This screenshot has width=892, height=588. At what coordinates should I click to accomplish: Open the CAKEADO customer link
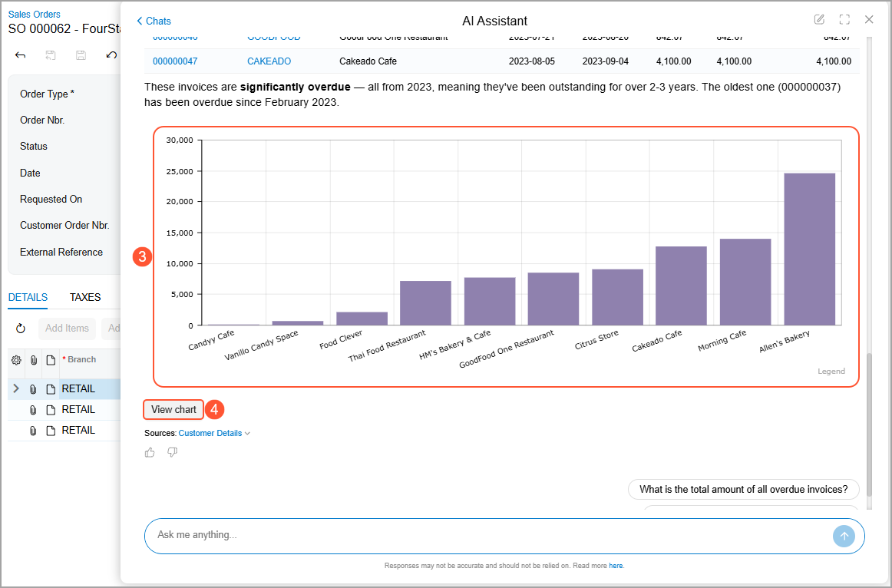[269, 61]
